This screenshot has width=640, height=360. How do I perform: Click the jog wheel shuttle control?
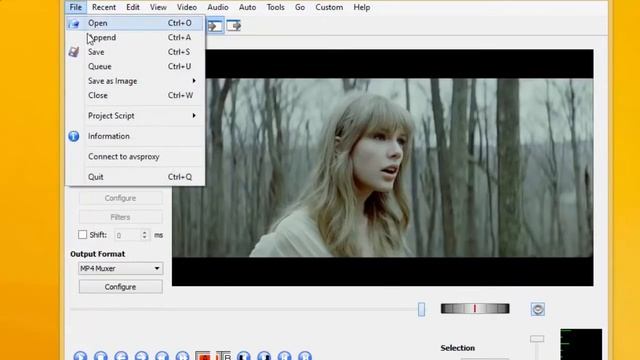475,309
